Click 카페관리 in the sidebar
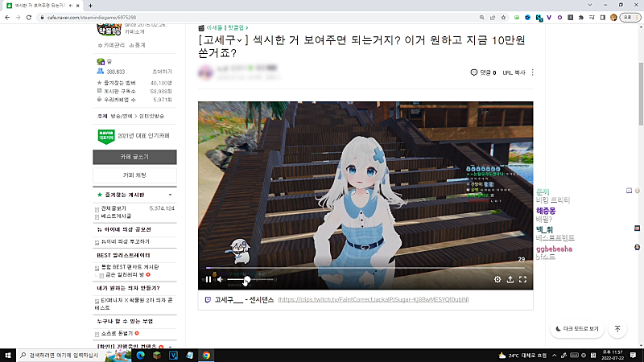This screenshot has height=362, width=644. click(x=111, y=45)
